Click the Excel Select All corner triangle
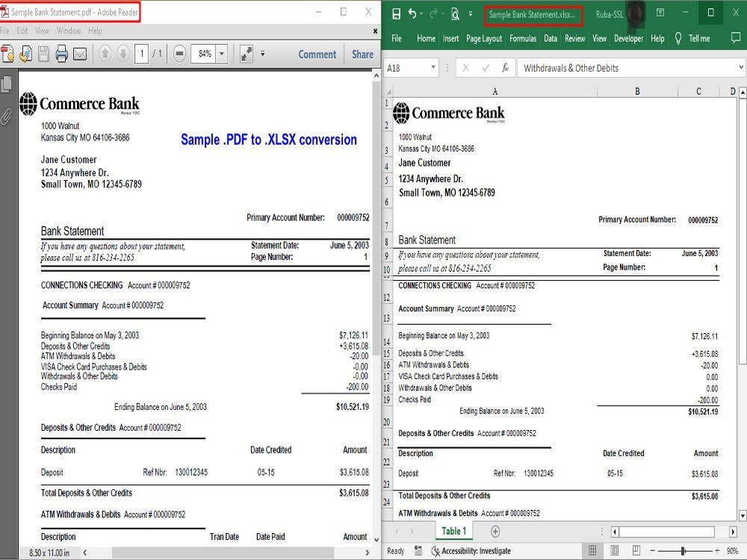The image size is (747, 560). [x=388, y=91]
